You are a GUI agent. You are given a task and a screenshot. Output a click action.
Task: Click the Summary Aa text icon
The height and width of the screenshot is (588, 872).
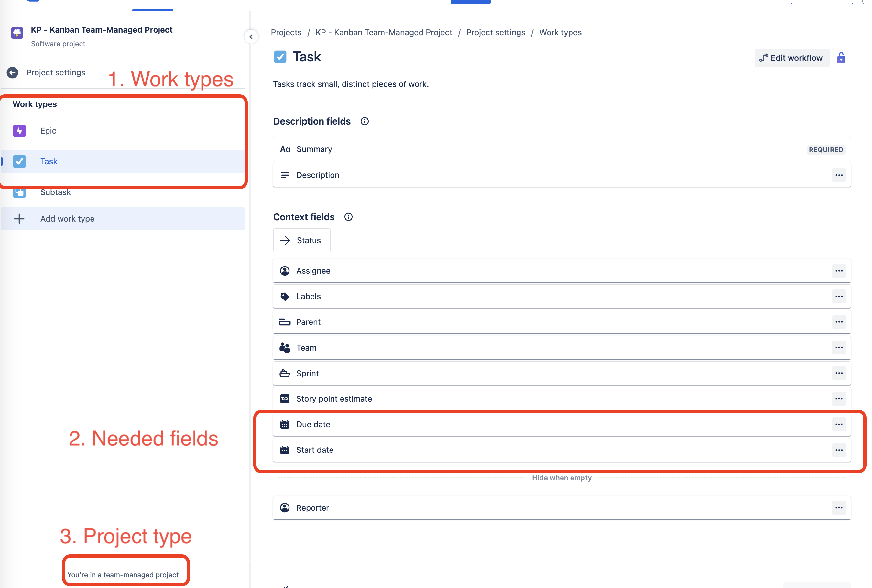(285, 149)
